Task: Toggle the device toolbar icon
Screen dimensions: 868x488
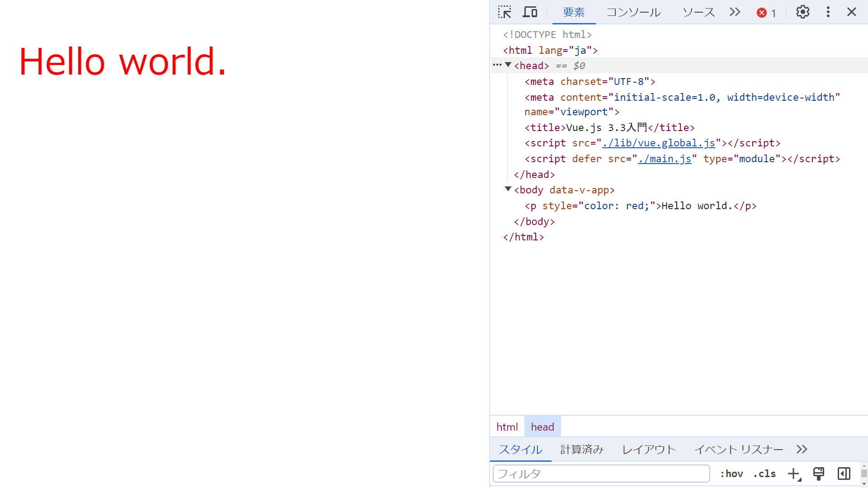Action: click(530, 12)
